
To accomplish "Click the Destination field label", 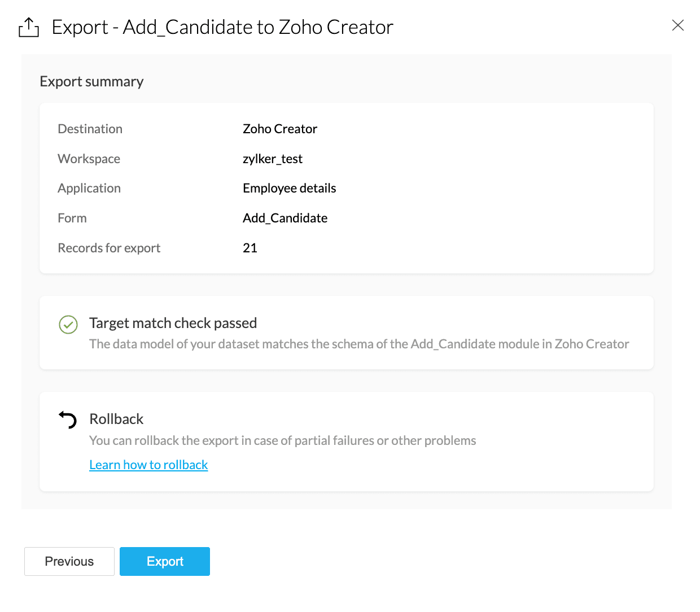I will pos(90,129).
